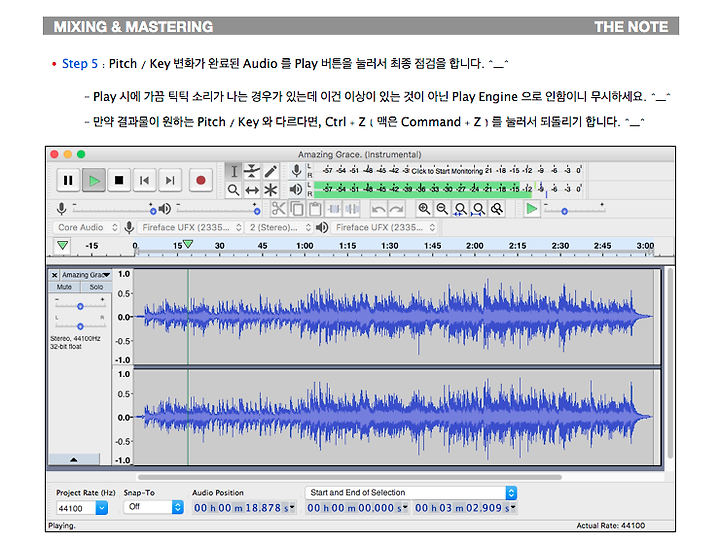Solo the Amazing Grace track
Image resolution: width=720 pixels, height=543 pixels.
coord(96,287)
